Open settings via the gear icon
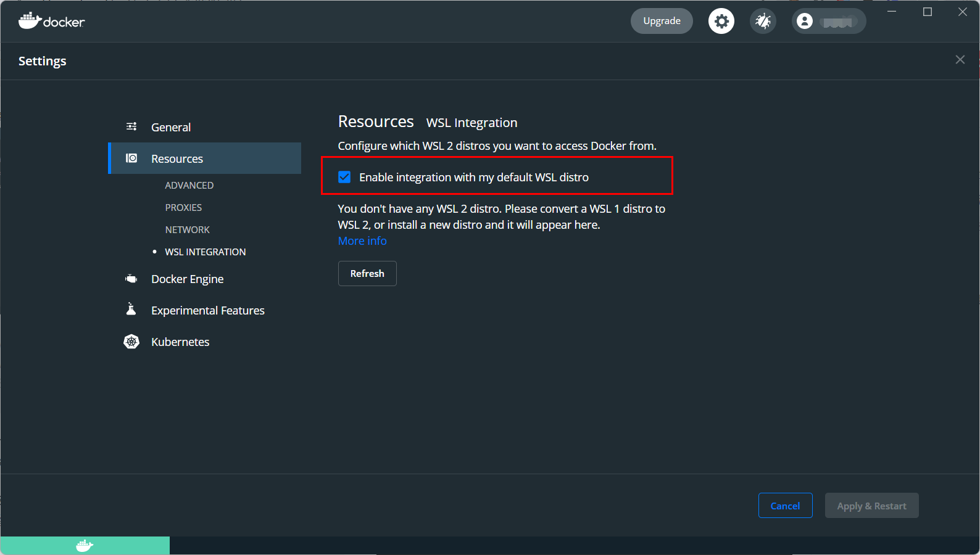Screen dimensions: 980x555 (x=721, y=21)
